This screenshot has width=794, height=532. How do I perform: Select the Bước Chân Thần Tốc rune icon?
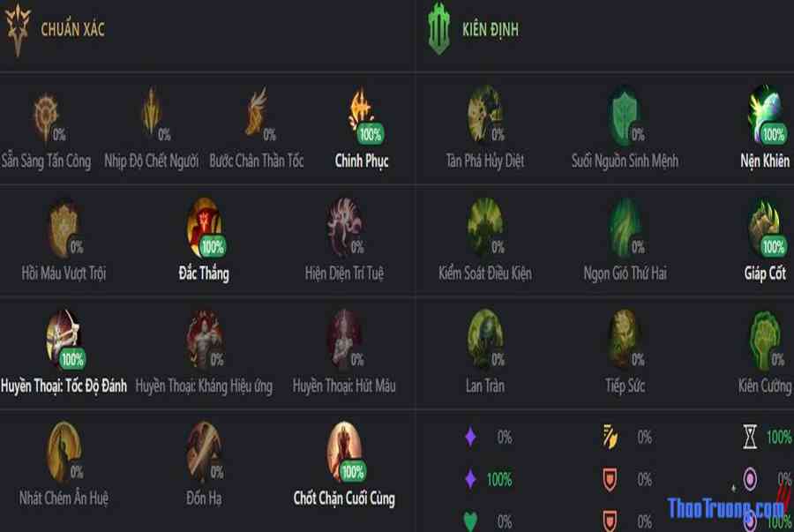[257, 112]
